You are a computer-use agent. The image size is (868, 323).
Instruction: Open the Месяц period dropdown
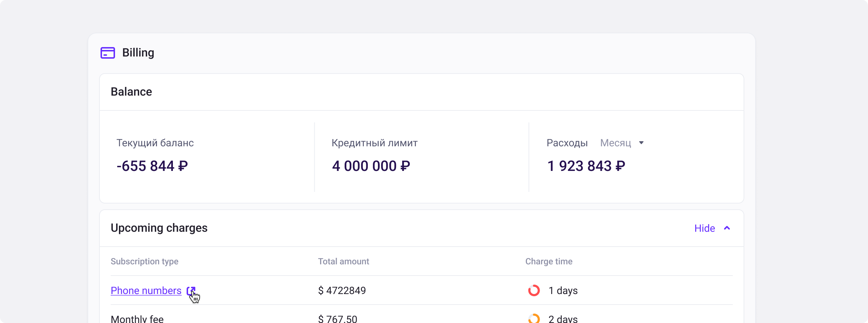point(616,143)
